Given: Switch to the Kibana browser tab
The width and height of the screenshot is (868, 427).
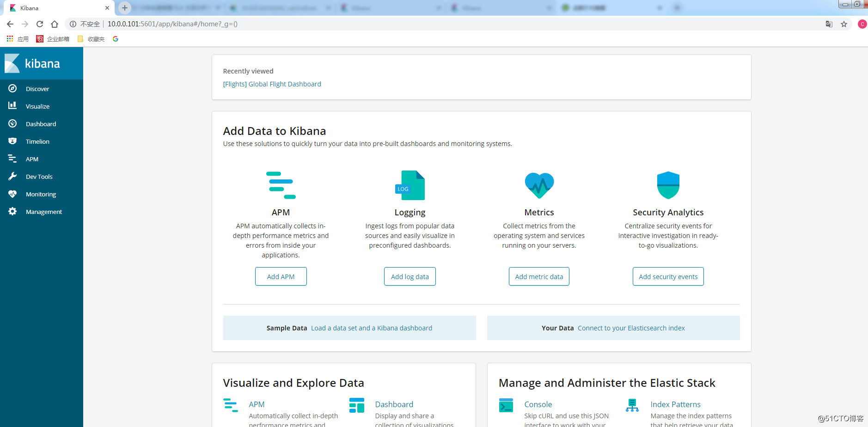Looking at the screenshot, I should tap(59, 8).
